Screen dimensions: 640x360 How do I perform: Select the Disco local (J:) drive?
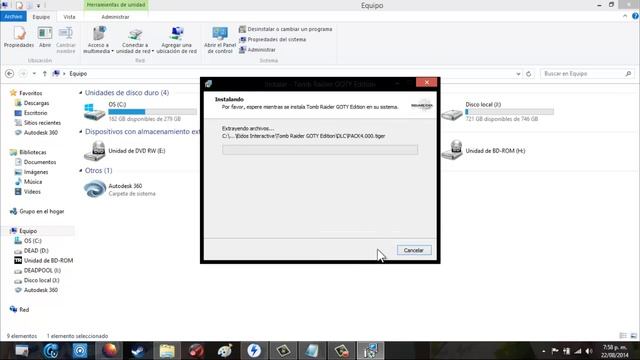[498, 112]
